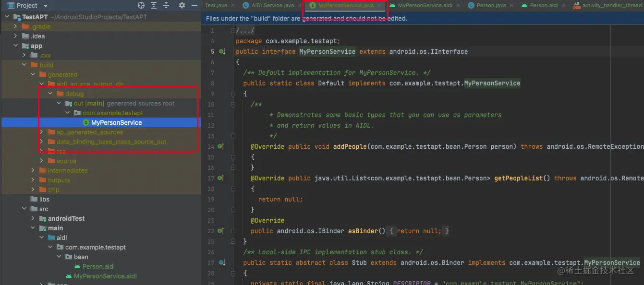
Task: Select the .idea folder row
Action: [x=100, y=36]
